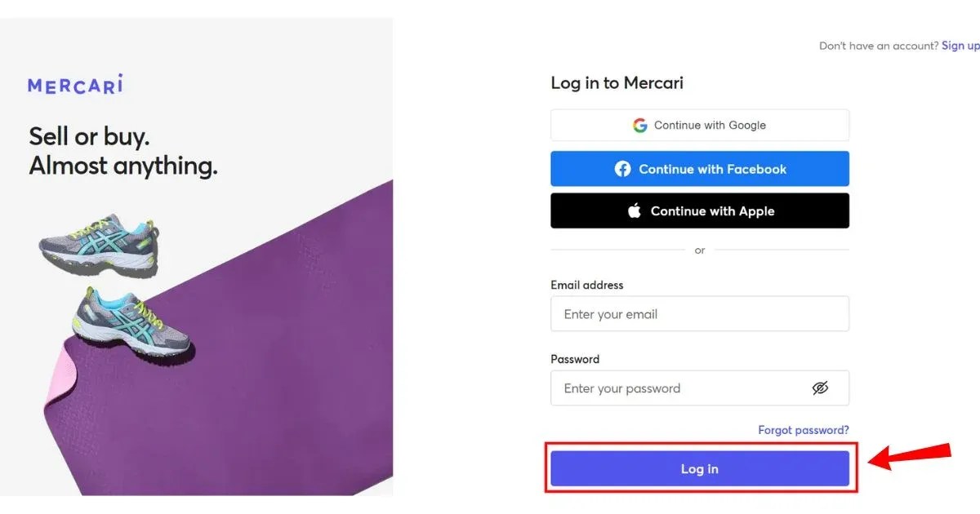Click the Facebook logo icon
The image size is (980, 514).
pyautogui.click(x=622, y=169)
